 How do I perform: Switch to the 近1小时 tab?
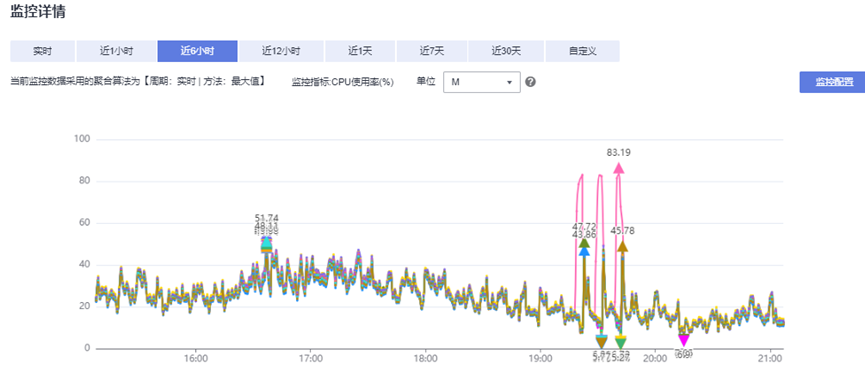tap(116, 51)
